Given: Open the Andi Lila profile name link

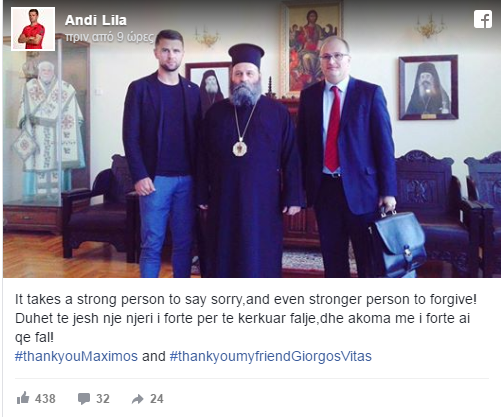Looking at the screenshot, I should pyautogui.click(x=96, y=20).
